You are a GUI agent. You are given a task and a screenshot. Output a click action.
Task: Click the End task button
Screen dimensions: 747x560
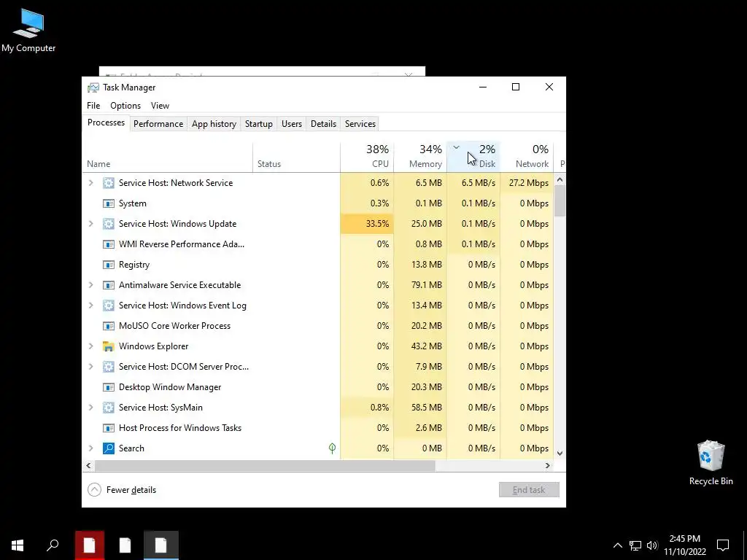point(529,490)
